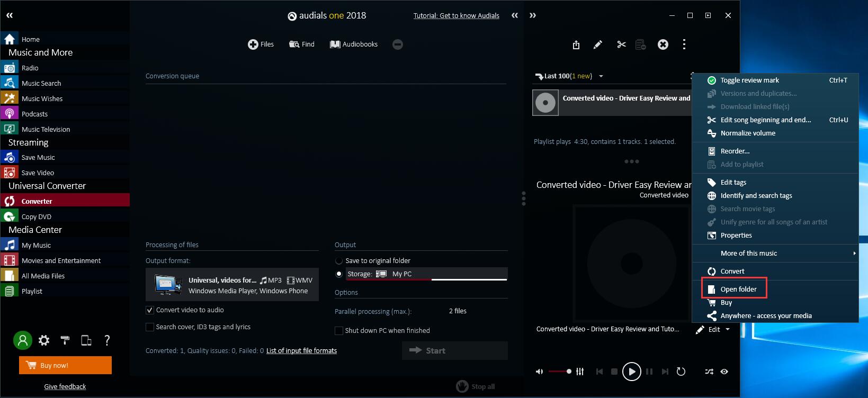Image resolution: width=868 pixels, height=398 pixels.
Task: Select Save to original folder option
Action: pos(339,261)
